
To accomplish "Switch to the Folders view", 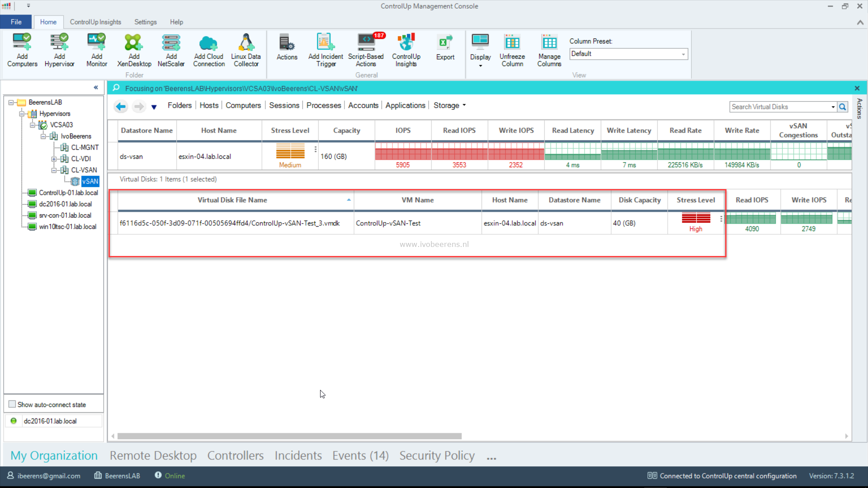I will coord(179,105).
